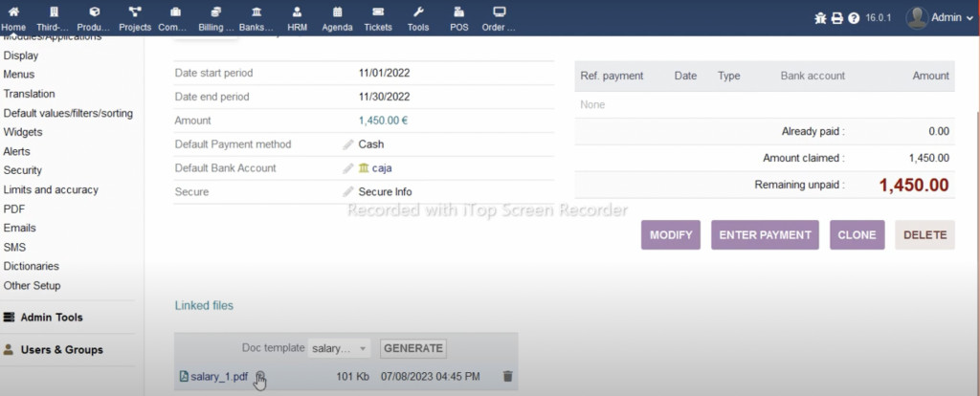Open the Home menu icon
This screenshot has height=396, width=980.
click(x=13, y=11)
